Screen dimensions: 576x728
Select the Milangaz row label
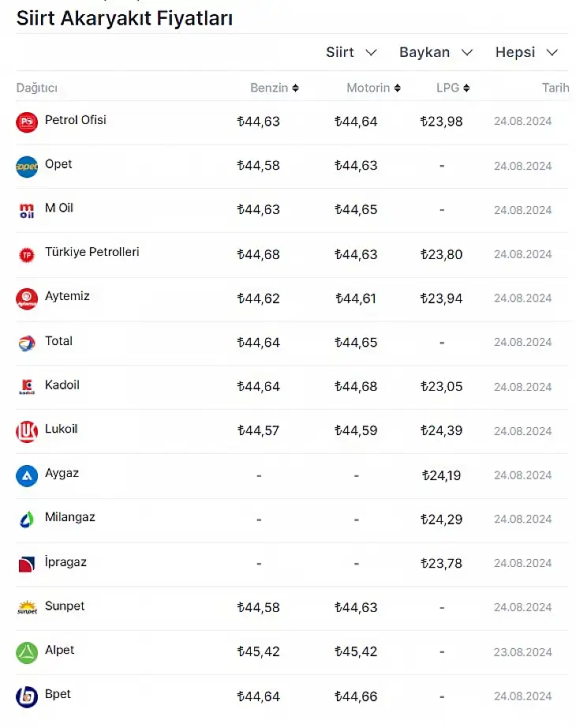(70, 517)
